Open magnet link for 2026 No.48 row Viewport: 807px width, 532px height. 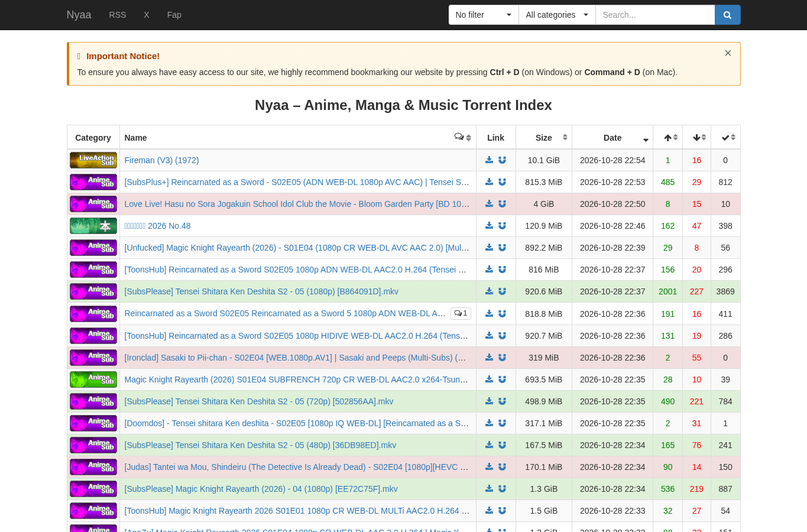(502, 226)
